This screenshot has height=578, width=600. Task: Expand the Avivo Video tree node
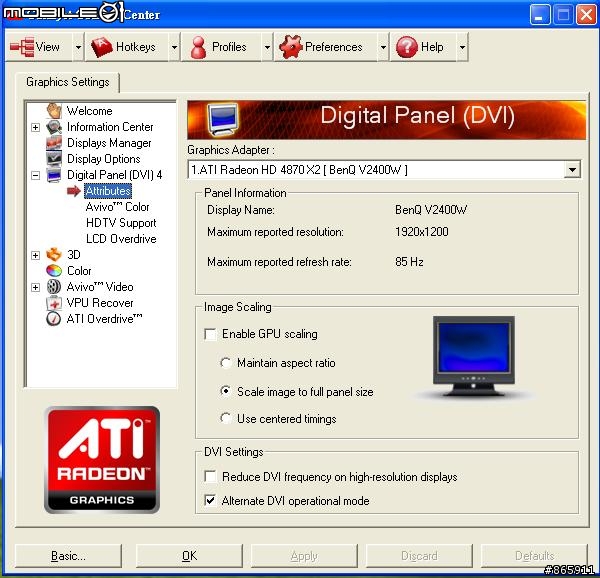click(36, 287)
